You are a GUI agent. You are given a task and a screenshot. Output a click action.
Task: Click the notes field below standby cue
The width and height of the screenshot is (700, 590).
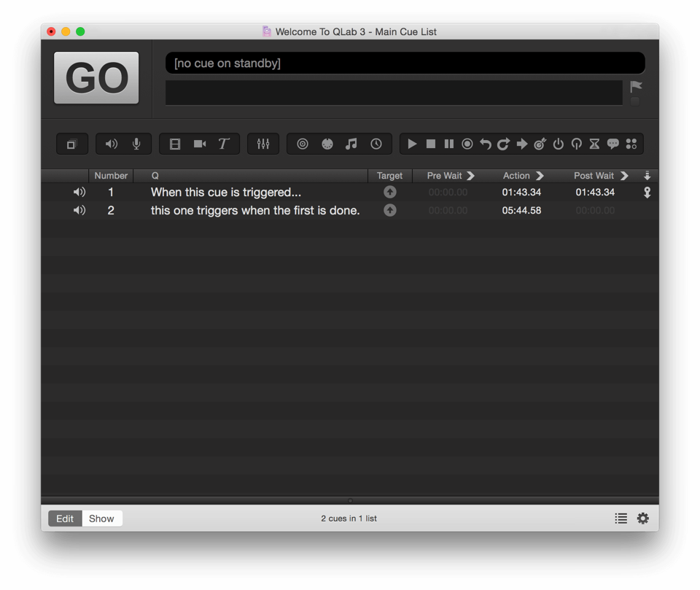[394, 93]
